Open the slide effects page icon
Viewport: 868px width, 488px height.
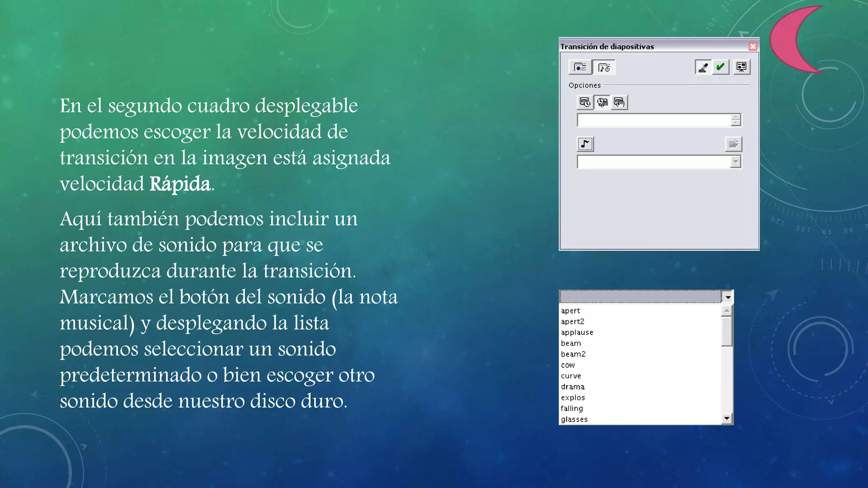click(x=580, y=67)
